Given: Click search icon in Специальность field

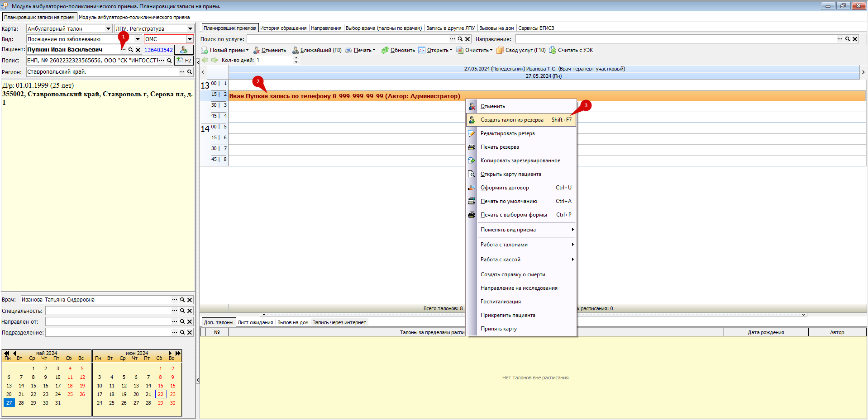Looking at the screenshot, I should click(x=182, y=311).
